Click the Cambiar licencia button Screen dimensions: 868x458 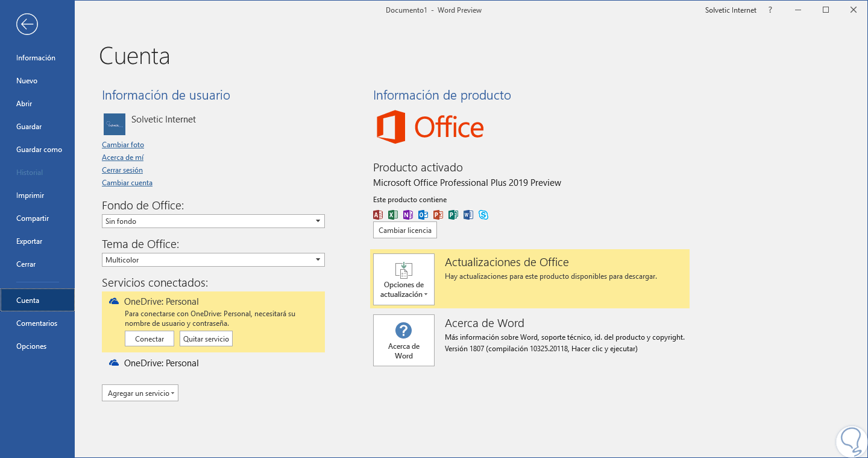pyautogui.click(x=405, y=231)
